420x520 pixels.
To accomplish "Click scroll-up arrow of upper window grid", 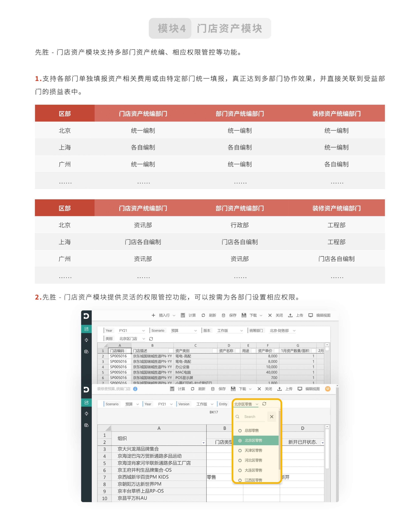I will 327,345.
